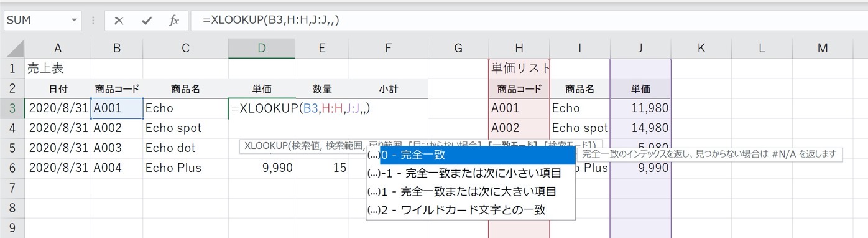
Task: Click cell B5 containing A003
Action: tap(117, 148)
